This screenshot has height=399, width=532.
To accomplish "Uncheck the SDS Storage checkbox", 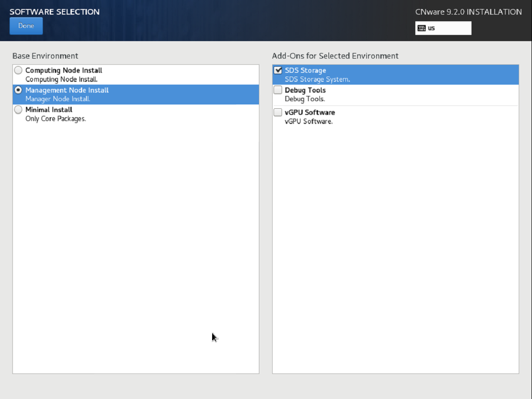I will pyautogui.click(x=278, y=70).
